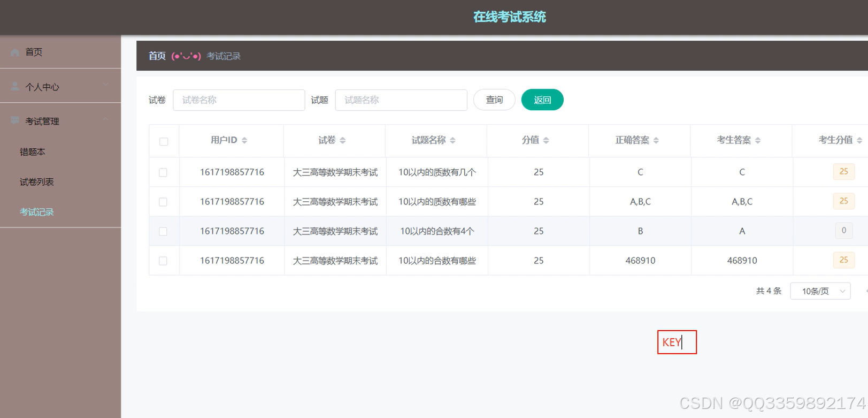
Task: Open the 首页 home icon in sidebar
Action: 15,52
